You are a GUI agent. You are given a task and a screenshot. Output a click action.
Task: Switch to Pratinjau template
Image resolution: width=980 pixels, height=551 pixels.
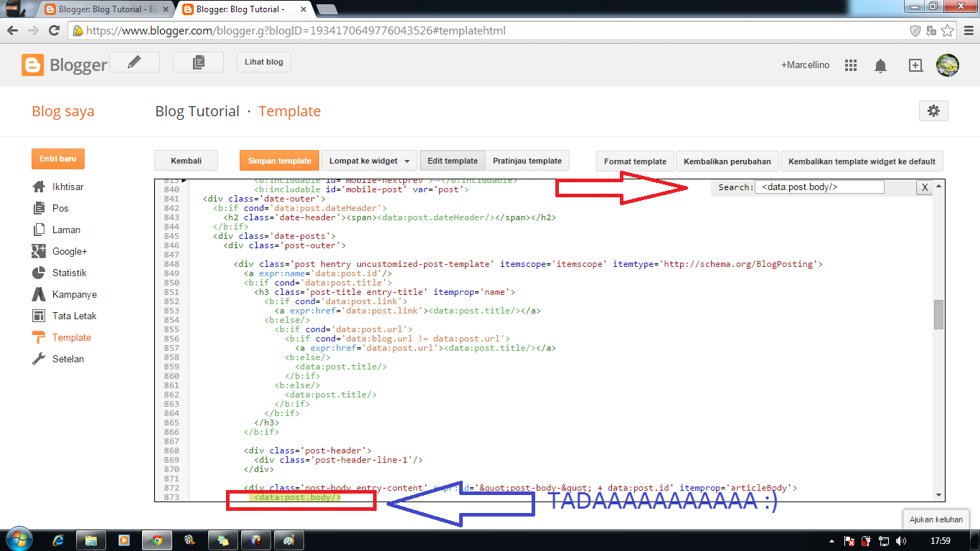tap(527, 161)
